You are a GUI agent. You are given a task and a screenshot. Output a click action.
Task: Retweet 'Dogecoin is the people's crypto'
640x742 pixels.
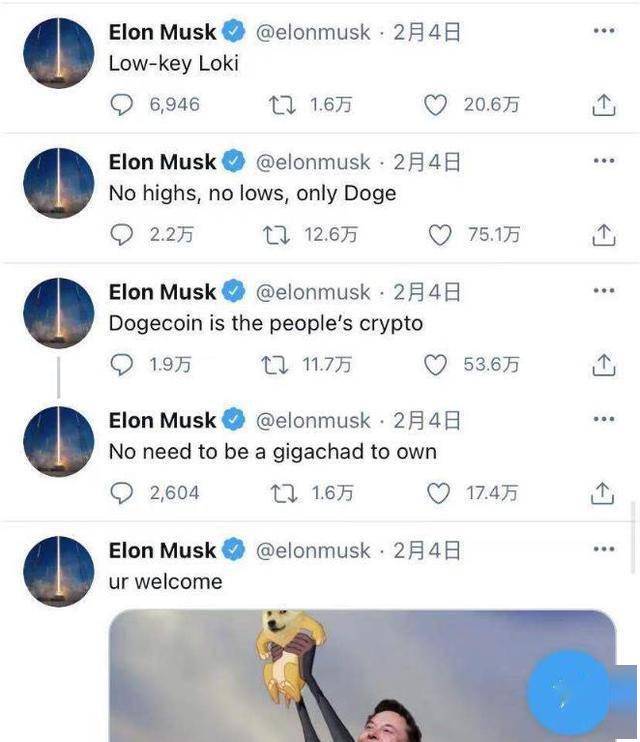275,365
